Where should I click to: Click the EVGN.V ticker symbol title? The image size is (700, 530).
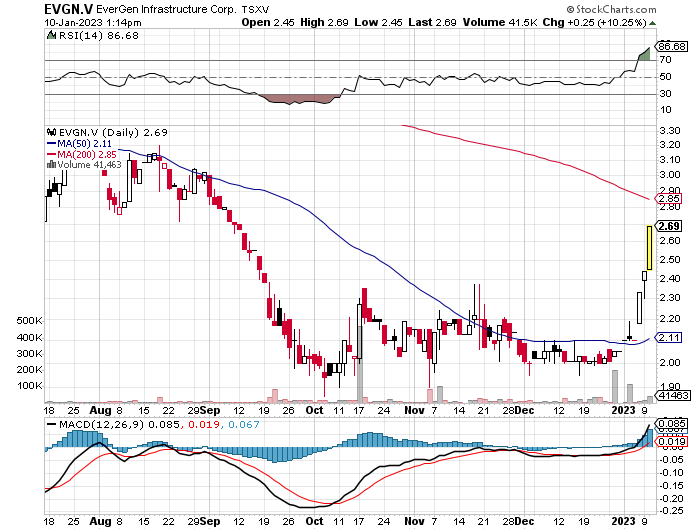(x=68, y=9)
